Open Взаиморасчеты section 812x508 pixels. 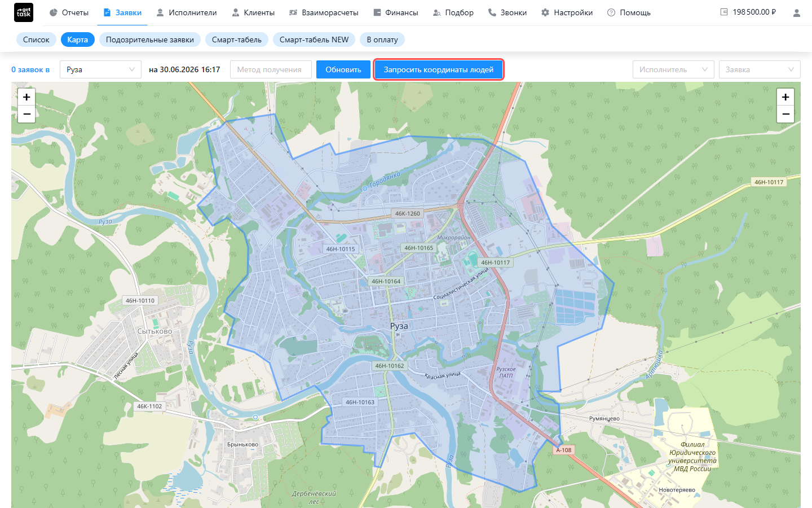tap(324, 12)
